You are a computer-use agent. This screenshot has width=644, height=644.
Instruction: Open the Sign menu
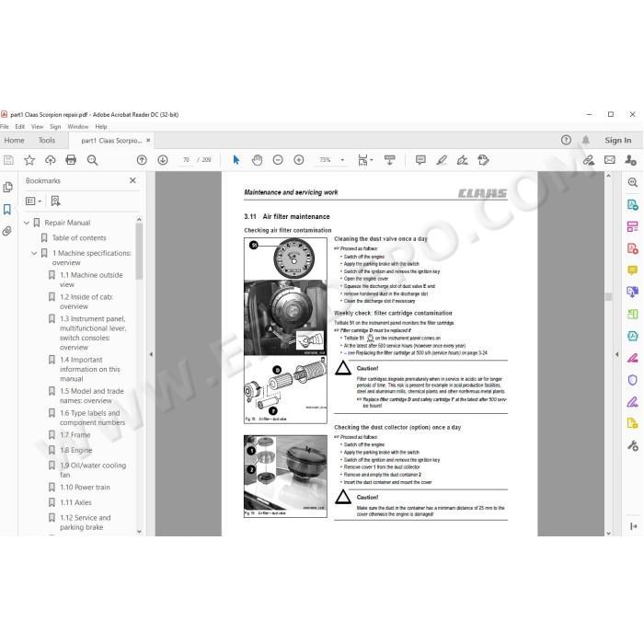[55, 127]
